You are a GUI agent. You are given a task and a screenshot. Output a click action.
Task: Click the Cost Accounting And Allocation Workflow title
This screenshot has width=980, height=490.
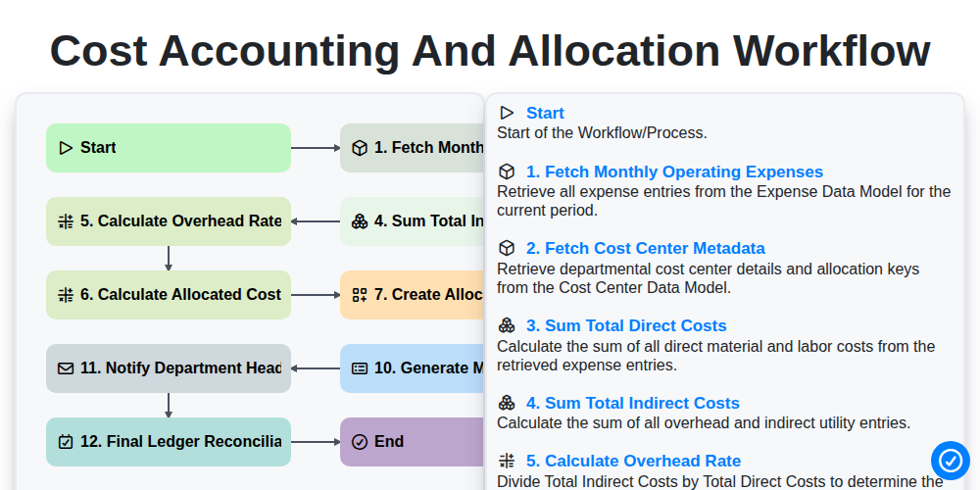click(x=490, y=51)
